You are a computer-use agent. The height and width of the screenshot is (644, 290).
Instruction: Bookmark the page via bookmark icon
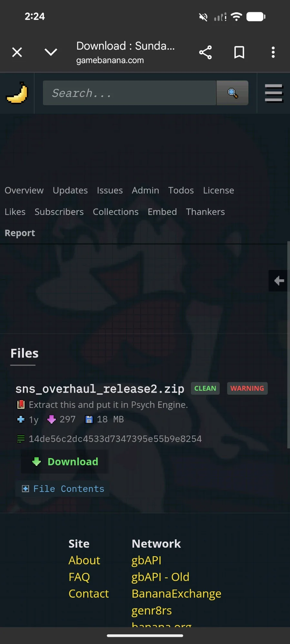pos(239,52)
